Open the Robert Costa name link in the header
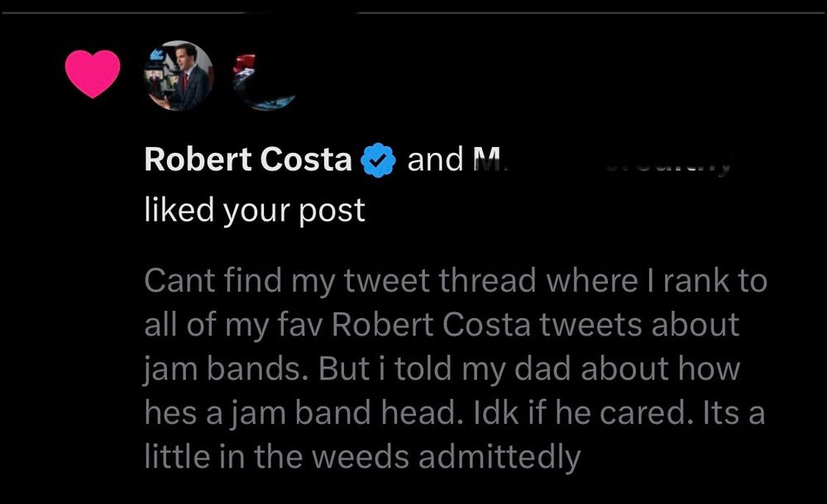This screenshot has height=504, width=827. point(247,160)
